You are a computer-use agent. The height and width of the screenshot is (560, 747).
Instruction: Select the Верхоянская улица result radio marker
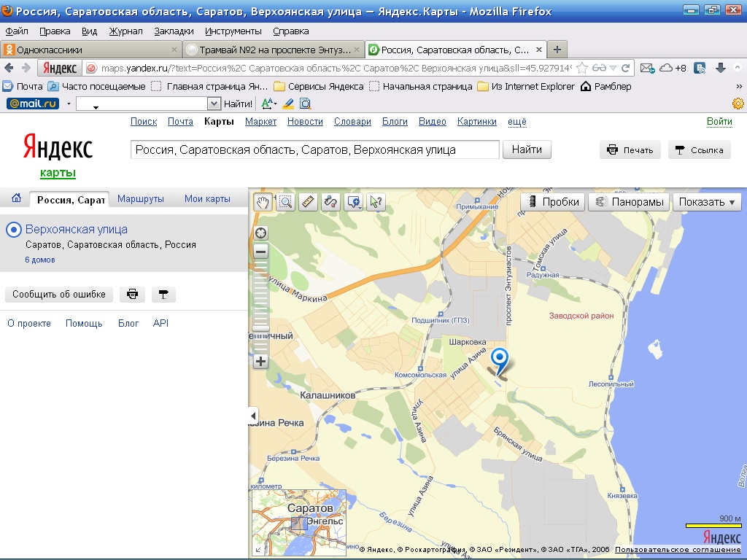click(x=13, y=230)
